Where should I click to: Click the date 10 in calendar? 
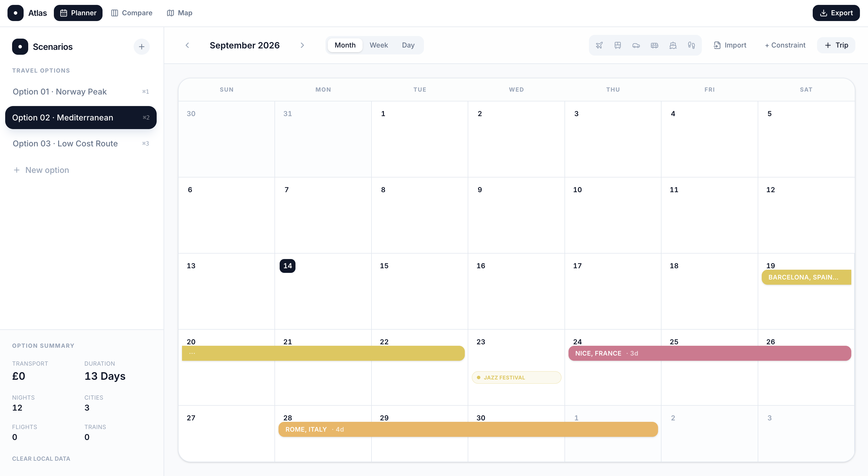tap(577, 190)
